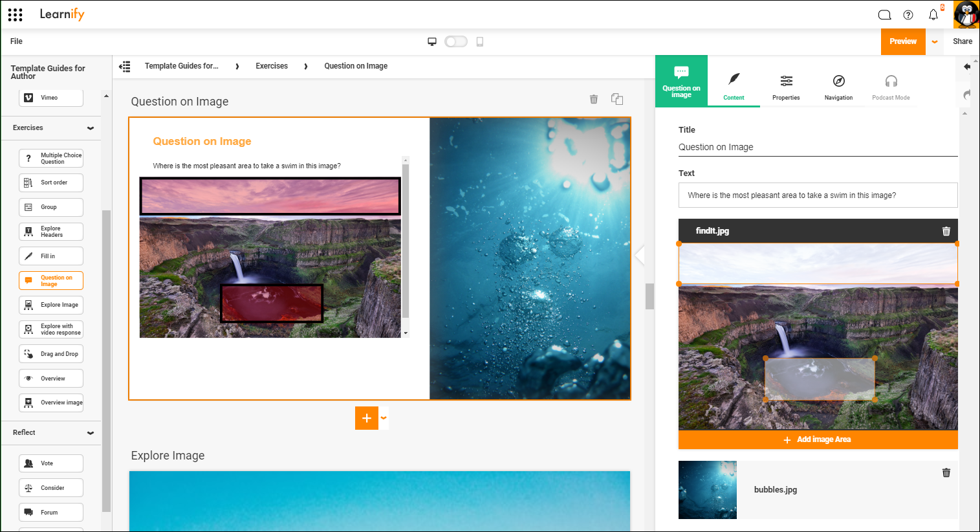Open the bubbles.jpg thumbnail

(x=708, y=490)
